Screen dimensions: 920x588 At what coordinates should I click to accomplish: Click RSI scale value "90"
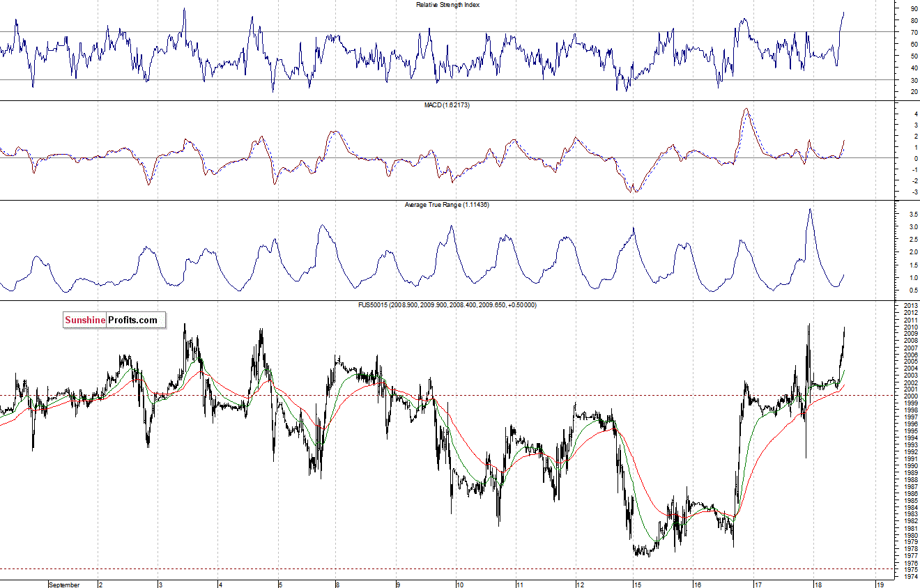[x=913, y=9]
